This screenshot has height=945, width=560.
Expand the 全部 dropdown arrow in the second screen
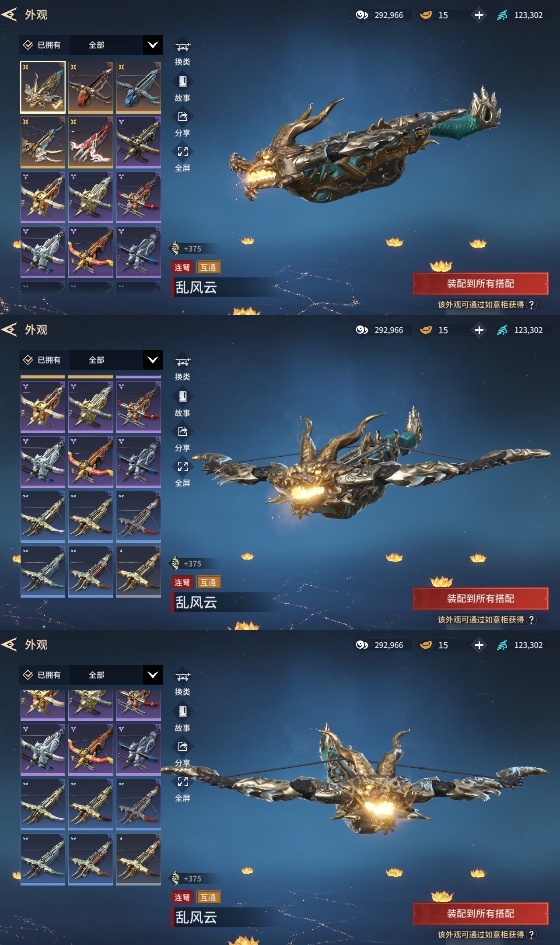[153, 360]
